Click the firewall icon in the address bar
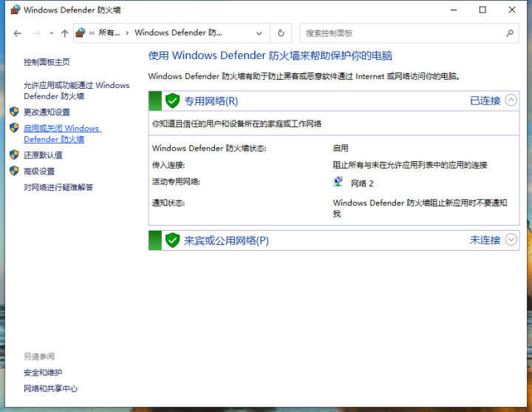 point(81,33)
